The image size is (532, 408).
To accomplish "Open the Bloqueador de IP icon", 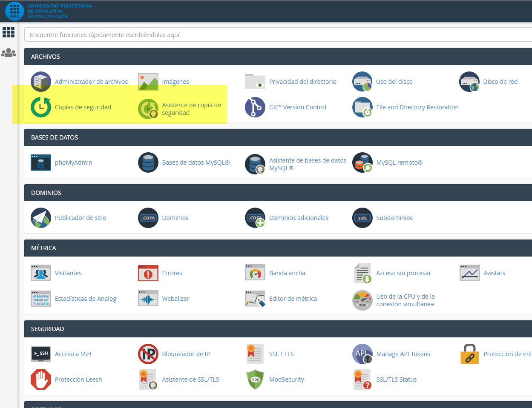I will point(148,354).
